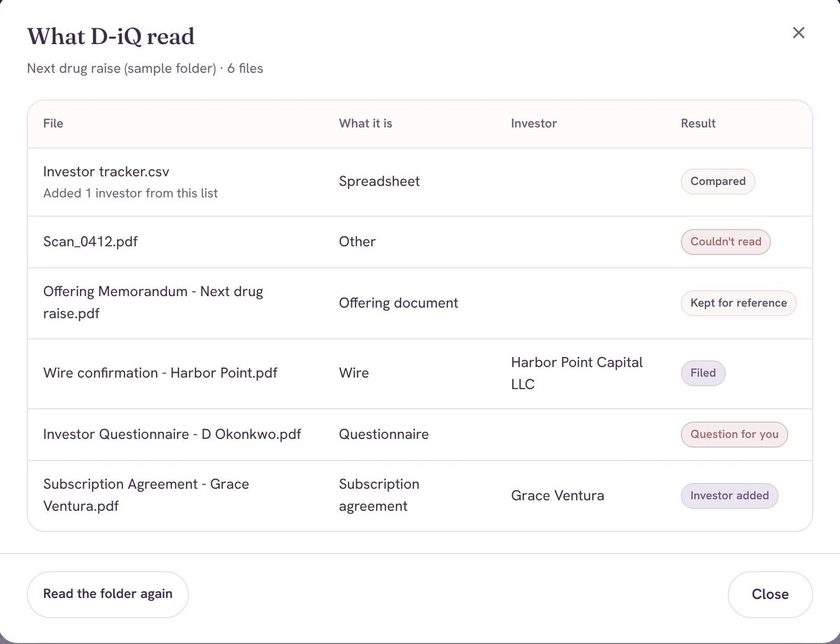This screenshot has height=644, width=840.
Task: Click the Filed result badge
Action: click(x=703, y=373)
